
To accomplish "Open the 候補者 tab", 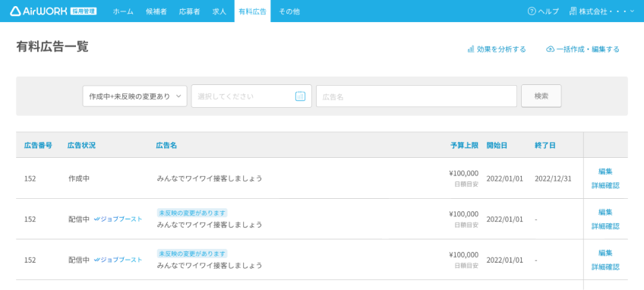I will 156,11.
